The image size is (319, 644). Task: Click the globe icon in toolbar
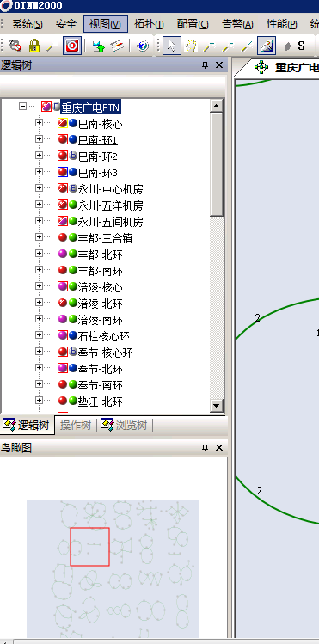[143, 46]
